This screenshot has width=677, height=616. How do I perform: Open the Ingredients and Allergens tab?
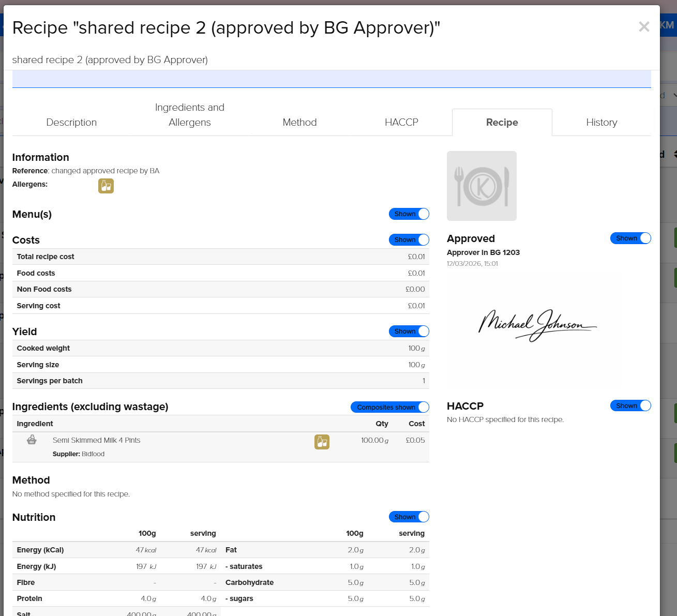pyautogui.click(x=189, y=115)
